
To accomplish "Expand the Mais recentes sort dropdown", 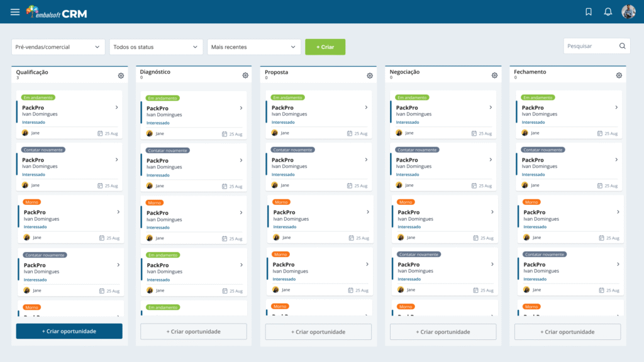I will [x=254, y=47].
